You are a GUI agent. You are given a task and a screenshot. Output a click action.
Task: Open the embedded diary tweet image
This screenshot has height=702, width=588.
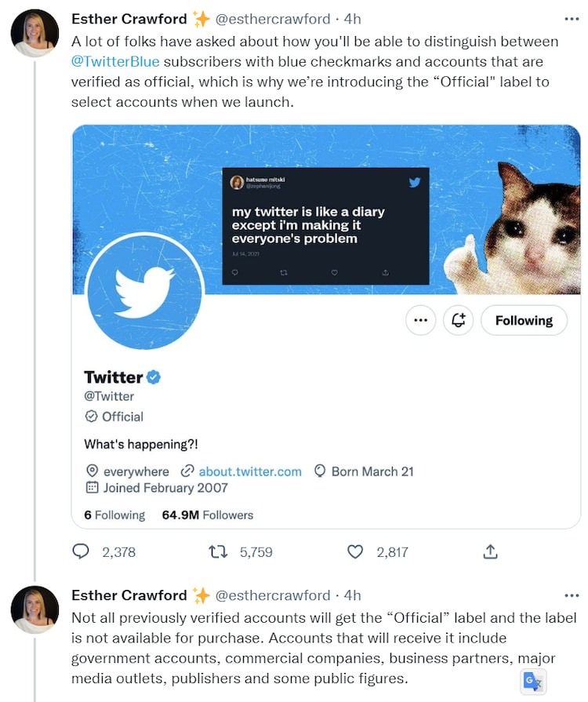(x=325, y=226)
